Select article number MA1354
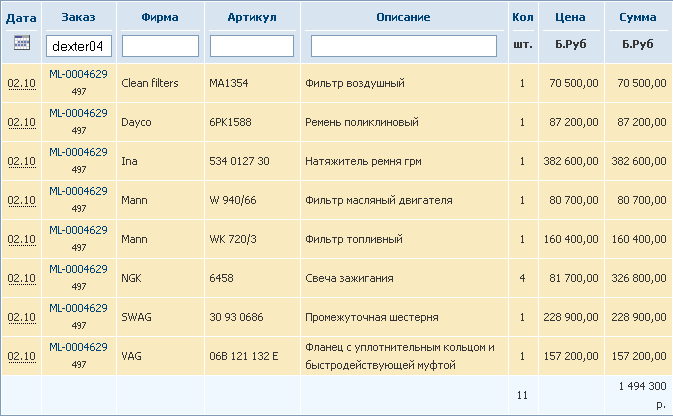 click(x=228, y=83)
